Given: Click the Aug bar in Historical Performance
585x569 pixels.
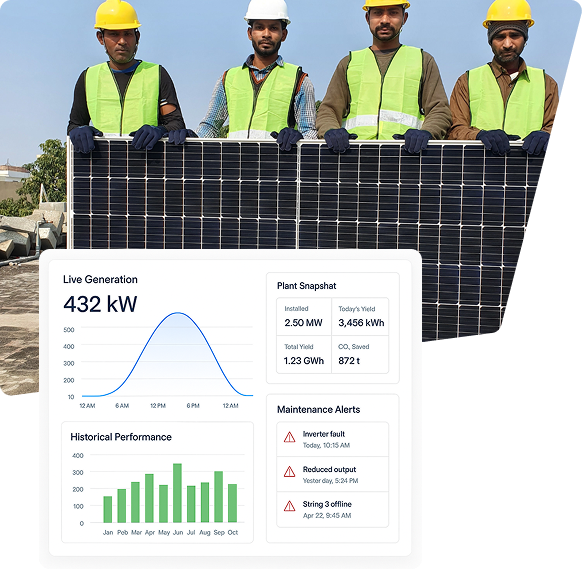Looking at the screenshot, I should click(x=205, y=503).
